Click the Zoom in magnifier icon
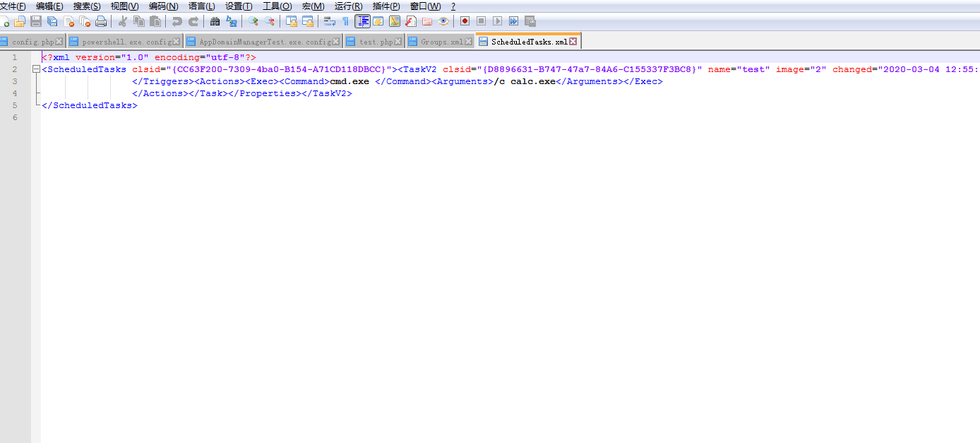 (x=253, y=21)
